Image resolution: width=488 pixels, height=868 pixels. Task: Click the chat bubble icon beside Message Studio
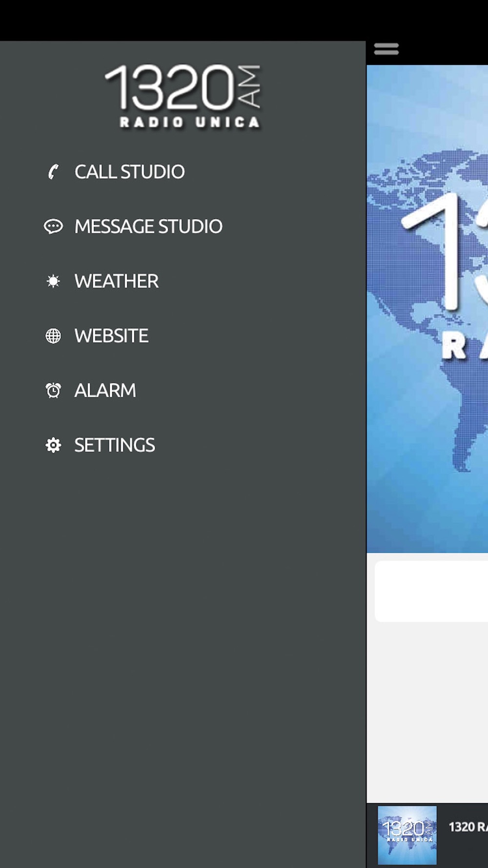pyautogui.click(x=53, y=227)
